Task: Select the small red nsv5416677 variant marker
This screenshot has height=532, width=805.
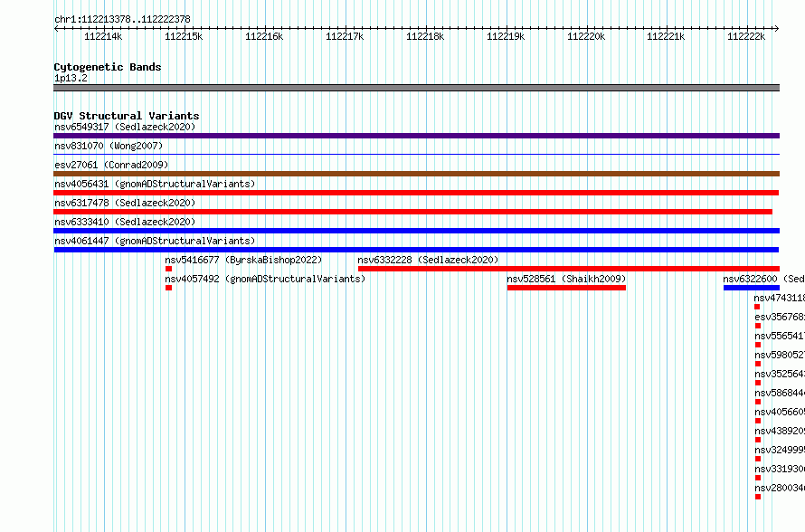Action: 168,269
